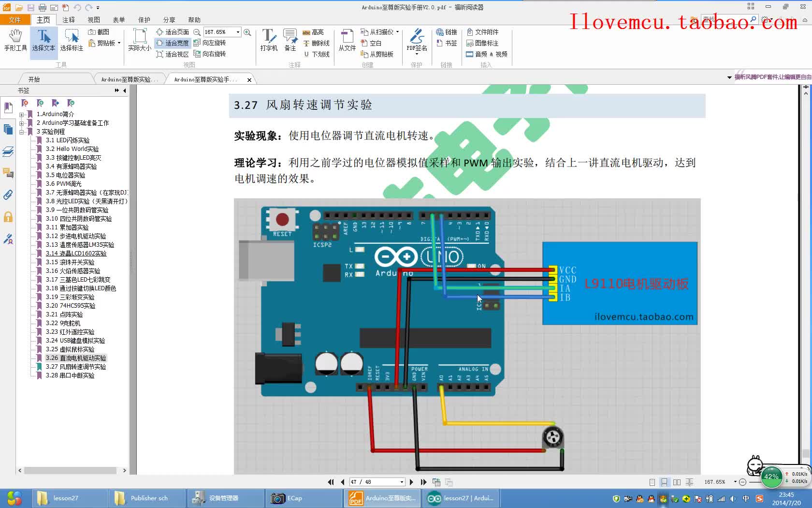Create PDF From Clipboard (从剪贴板)
Screen dimensions: 812x508
click(377, 54)
